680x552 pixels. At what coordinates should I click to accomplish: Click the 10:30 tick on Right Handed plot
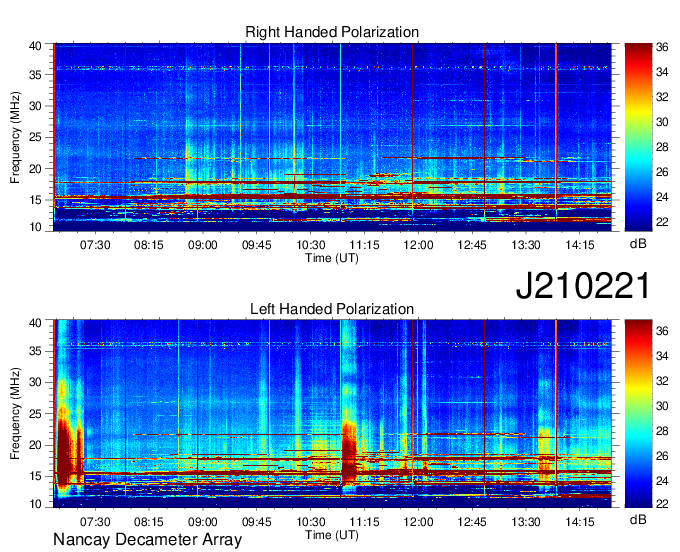tap(311, 245)
